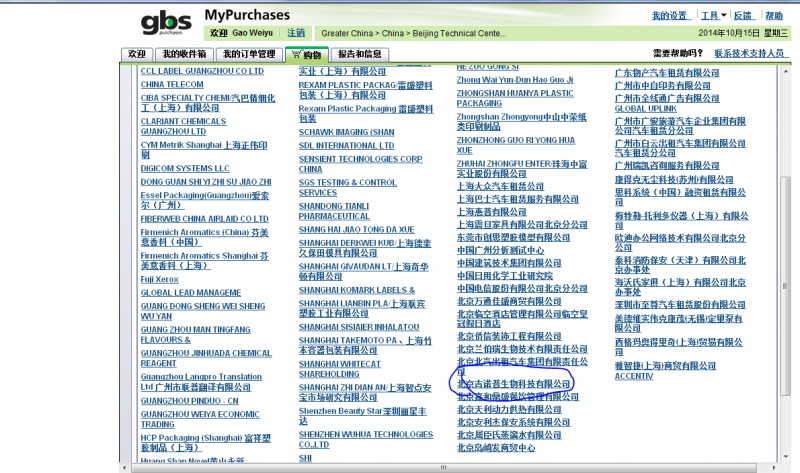Open SHANG HAI JIAO TONG DA XUE
This screenshot has width=800, height=473.
[x=357, y=229]
